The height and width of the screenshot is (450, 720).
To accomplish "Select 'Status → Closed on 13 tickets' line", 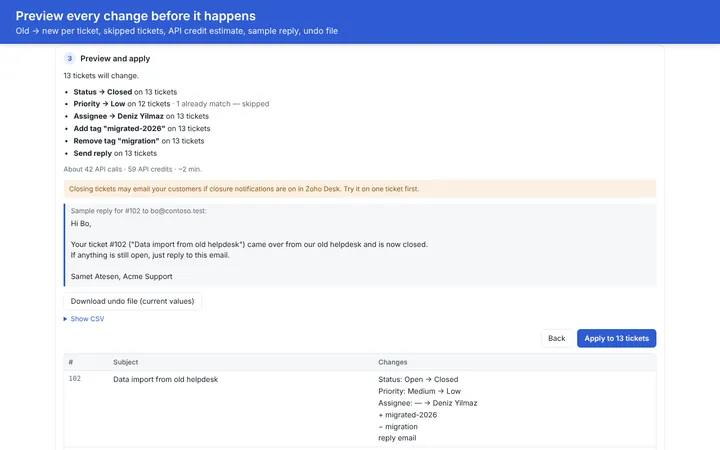I will [x=125, y=92].
